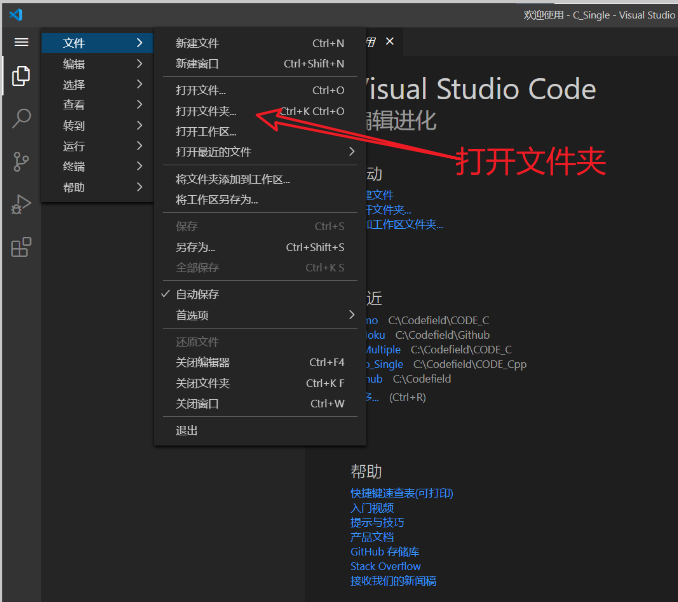Image resolution: width=678 pixels, height=602 pixels.
Task: Expand 打开最近的文件 submenu
Action: click(260, 152)
